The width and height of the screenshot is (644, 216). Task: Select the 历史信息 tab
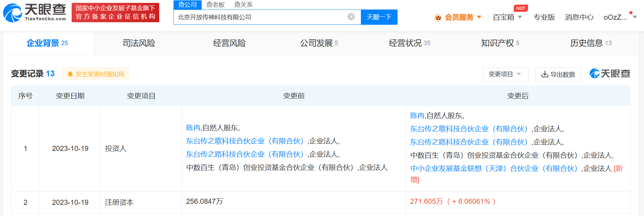point(591,43)
